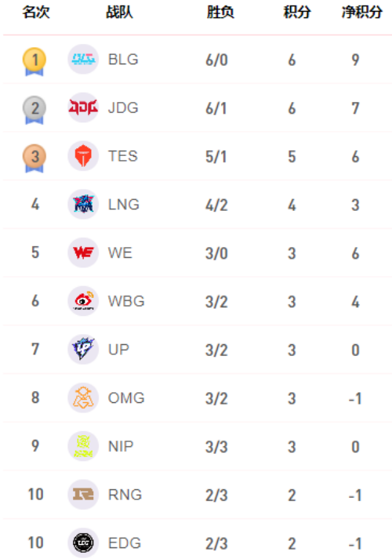392x559 pixels.
Task: Click the JDG team logo
Action: [83, 107]
